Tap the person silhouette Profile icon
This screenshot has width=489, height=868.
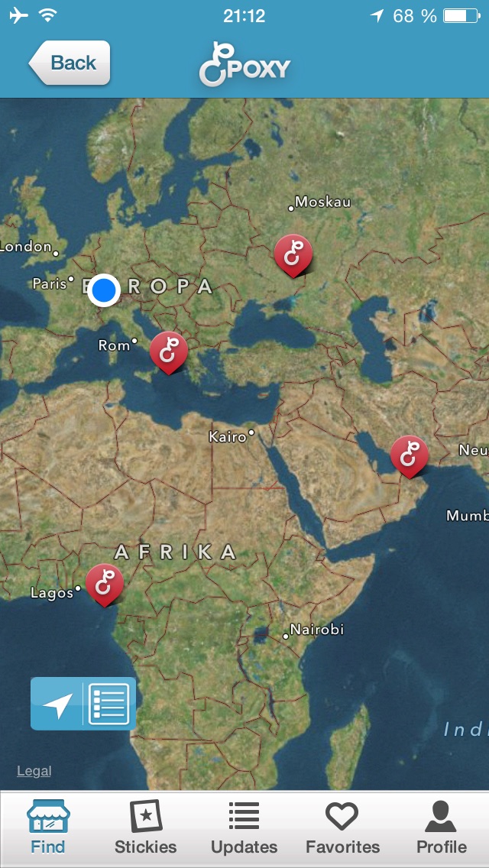pos(441,816)
